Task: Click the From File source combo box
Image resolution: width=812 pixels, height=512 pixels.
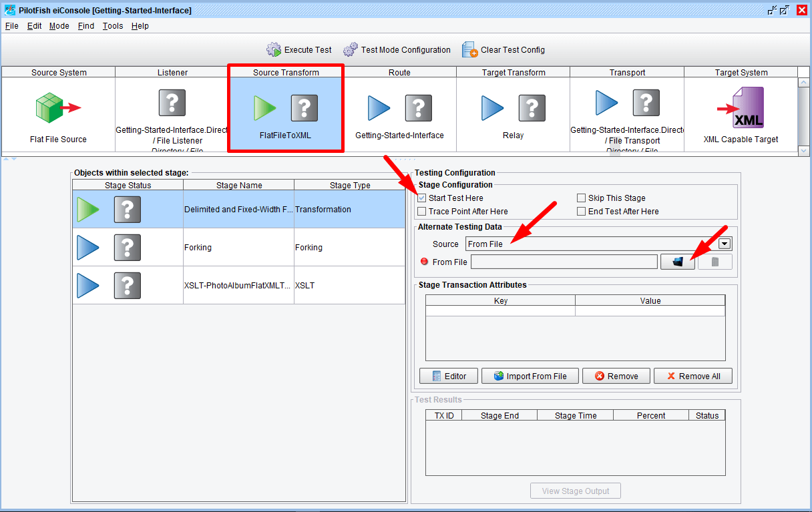Action: (598, 244)
